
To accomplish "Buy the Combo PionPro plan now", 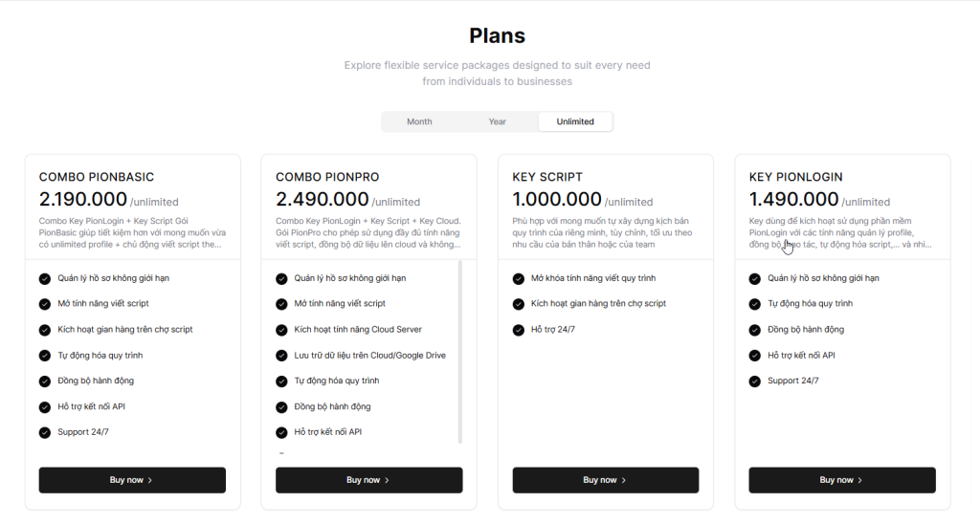I will click(368, 480).
